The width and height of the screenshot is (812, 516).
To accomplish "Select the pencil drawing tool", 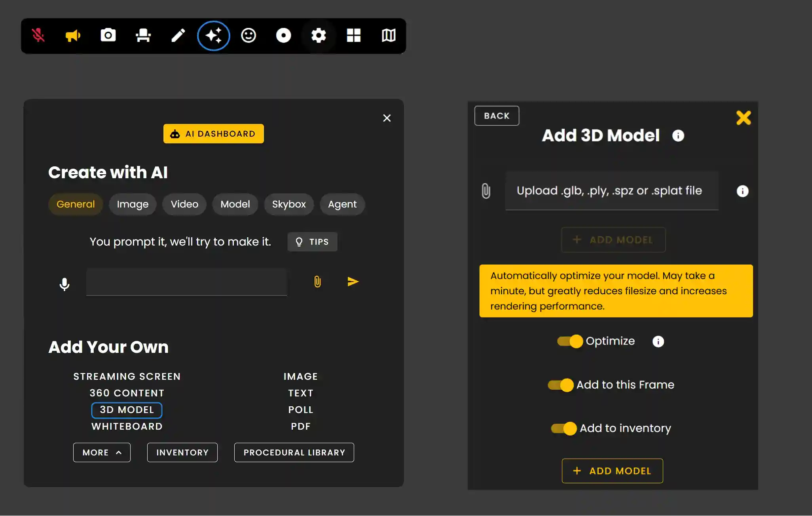I will coord(178,36).
